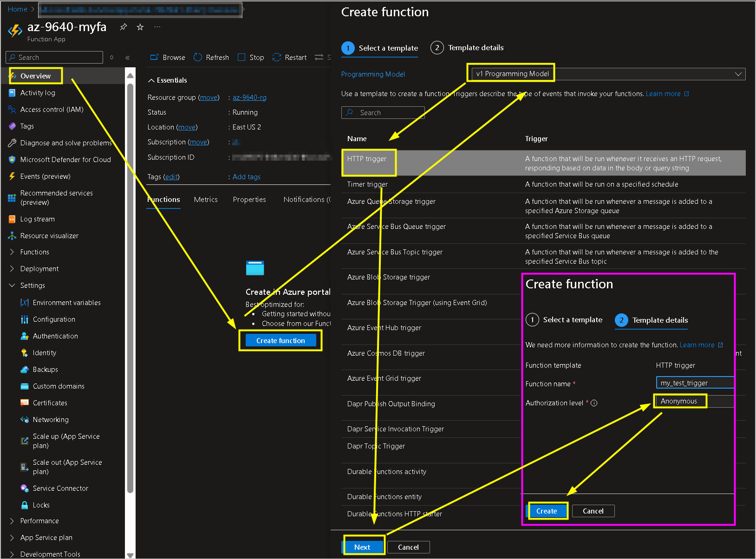Collapse the Essentials section

coord(168,80)
